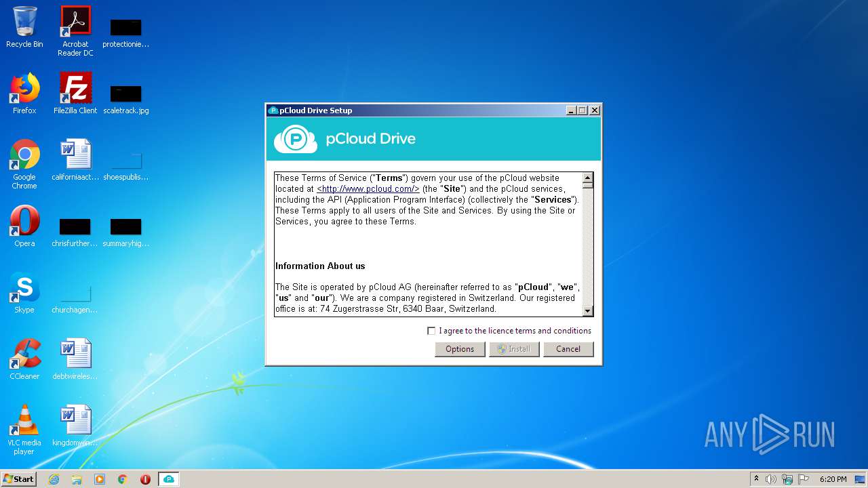Select the summaryhig... desktop file

[125, 232]
